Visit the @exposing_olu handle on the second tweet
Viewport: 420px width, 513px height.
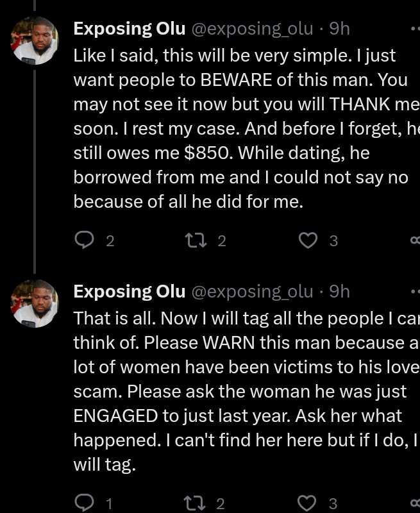point(252,292)
